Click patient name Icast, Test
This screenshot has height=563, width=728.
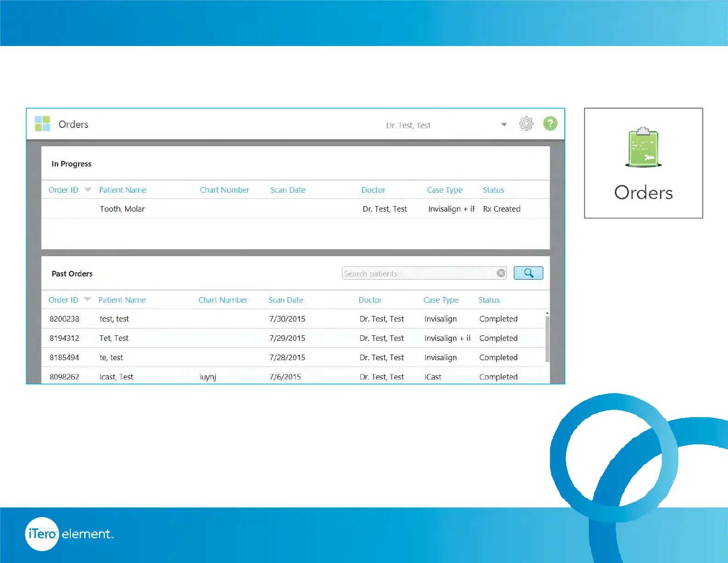116,377
